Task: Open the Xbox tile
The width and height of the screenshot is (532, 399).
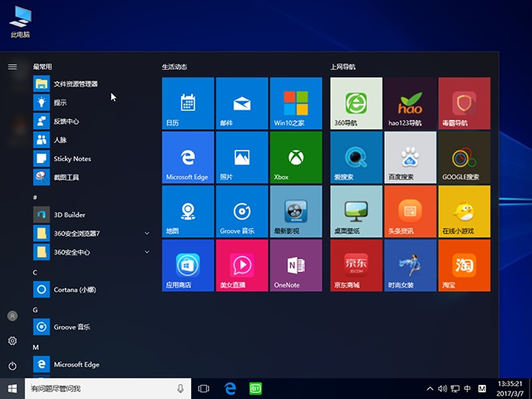Action: (x=295, y=157)
